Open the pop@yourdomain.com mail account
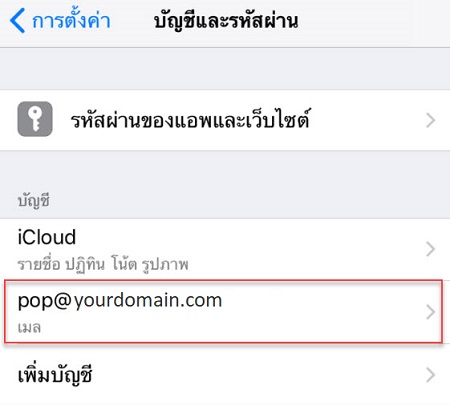This screenshot has width=450, height=405. coord(223,312)
